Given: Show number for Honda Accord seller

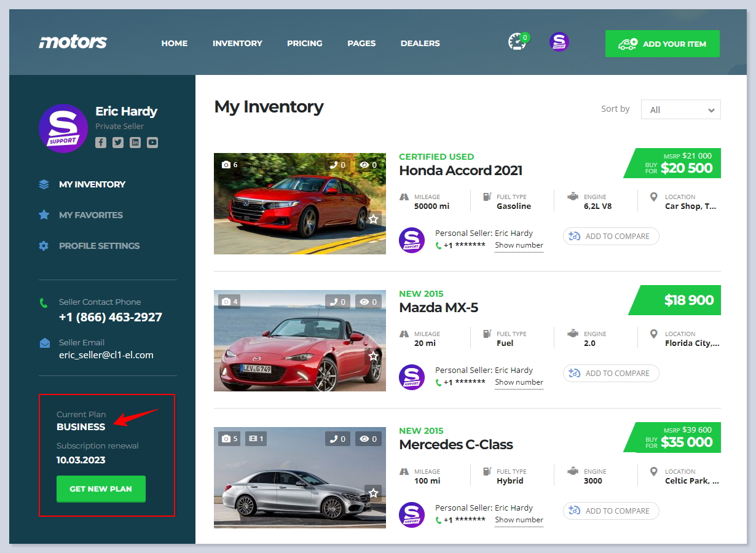Looking at the screenshot, I should coord(519,245).
